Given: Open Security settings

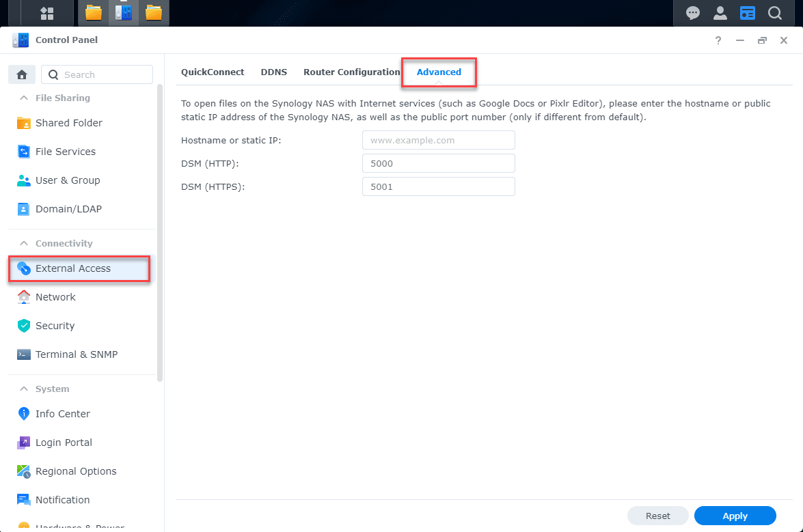Looking at the screenshot, I should [x=82, y=326].
